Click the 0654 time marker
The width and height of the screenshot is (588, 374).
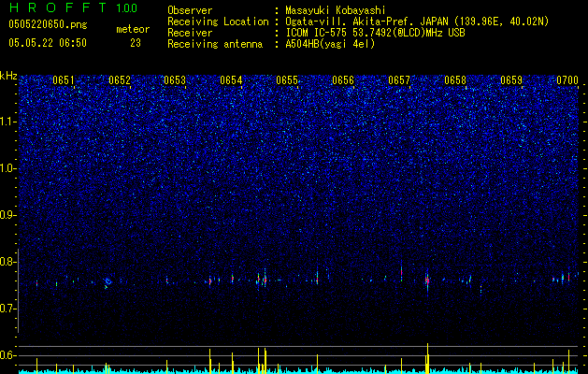pos(231,80)
